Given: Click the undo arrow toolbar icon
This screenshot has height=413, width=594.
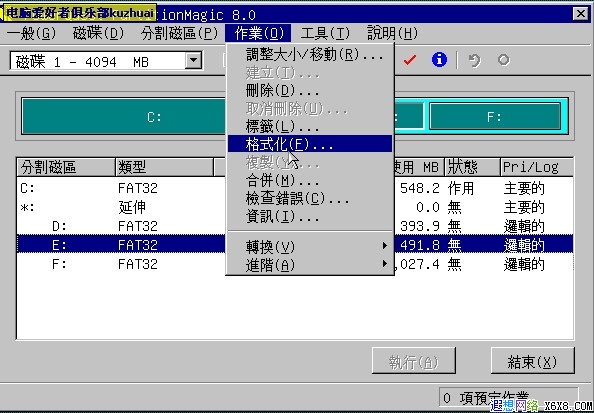Looking at the screenshot, I should click(x=474, y=60).
